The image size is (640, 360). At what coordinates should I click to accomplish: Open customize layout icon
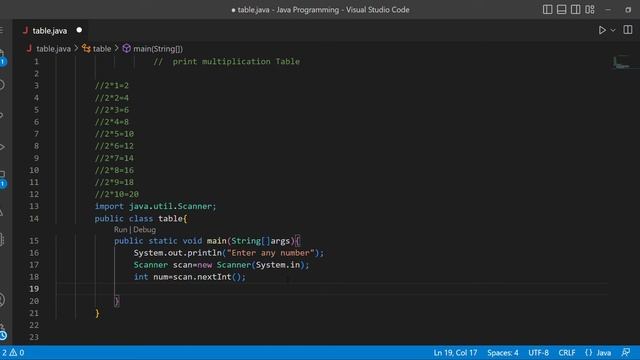590,9
